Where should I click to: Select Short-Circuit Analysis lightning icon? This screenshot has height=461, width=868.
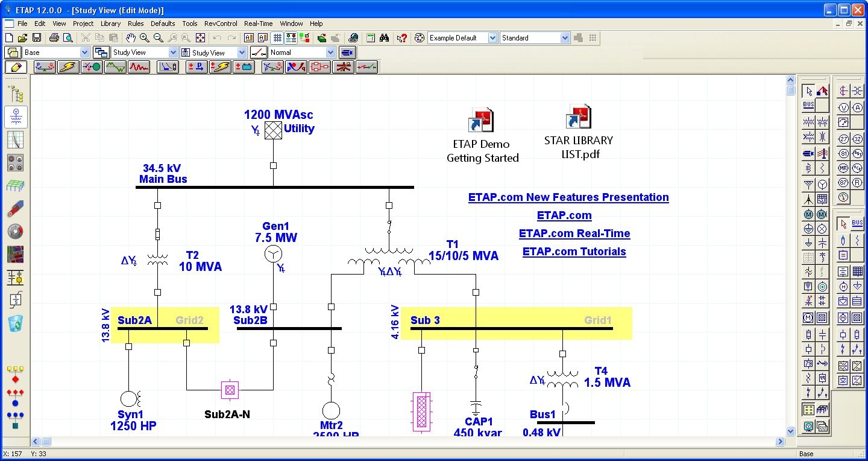click(68, 67)
